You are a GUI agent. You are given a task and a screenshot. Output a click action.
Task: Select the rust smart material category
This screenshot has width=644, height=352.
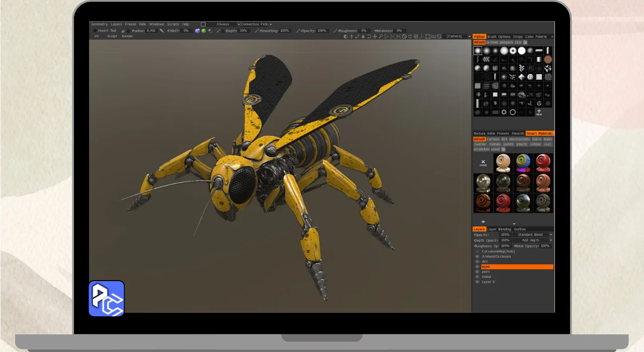point(547,144)
